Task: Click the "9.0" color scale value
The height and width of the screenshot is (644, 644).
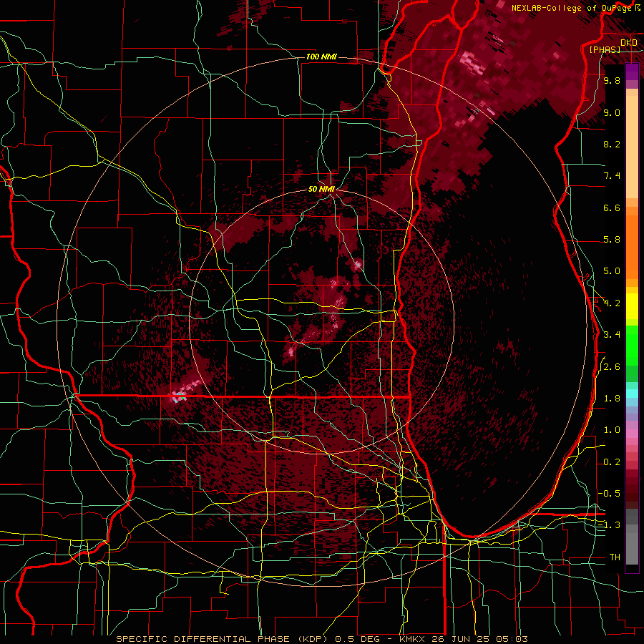Action: coord(612,112)
